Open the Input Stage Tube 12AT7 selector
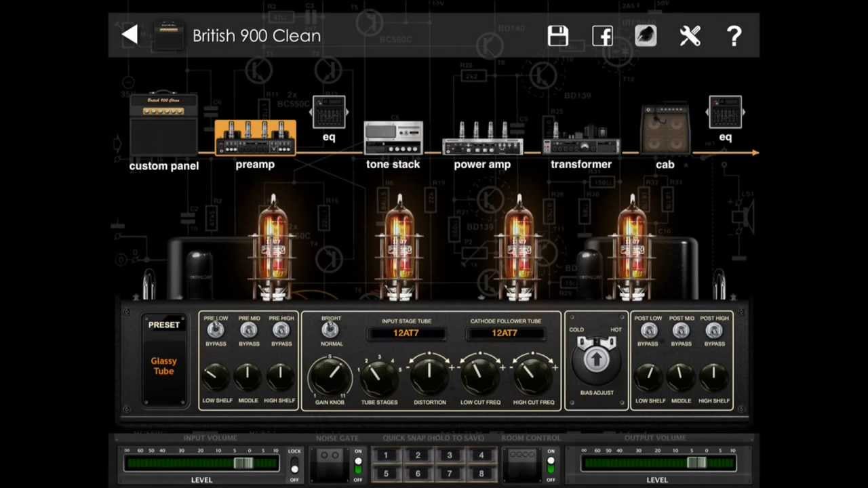The image size is (868, 488). 406,333
